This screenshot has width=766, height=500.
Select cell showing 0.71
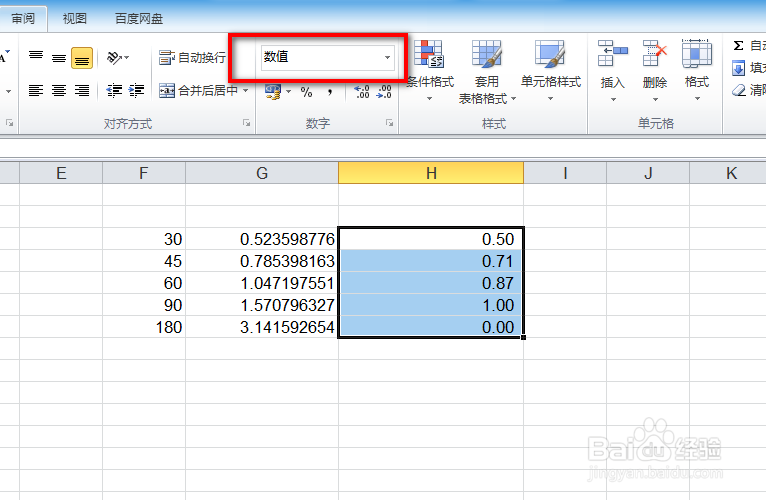[x=431, y=261]
